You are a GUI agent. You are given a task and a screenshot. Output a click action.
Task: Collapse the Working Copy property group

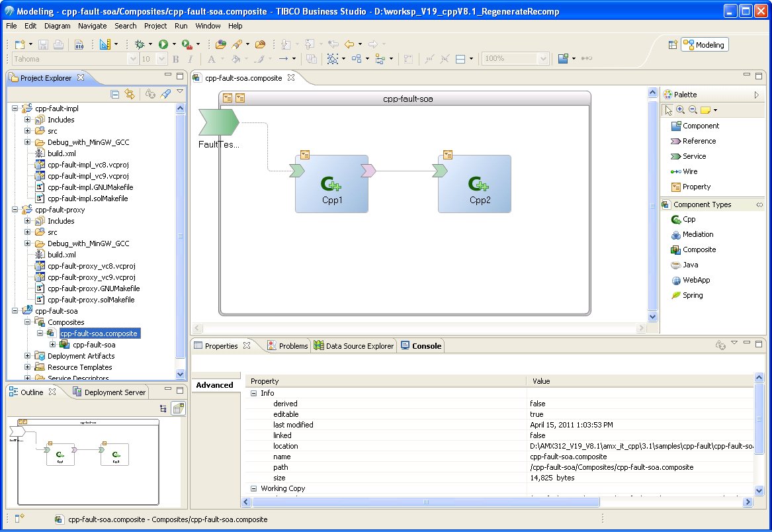[x=253, y=488]
